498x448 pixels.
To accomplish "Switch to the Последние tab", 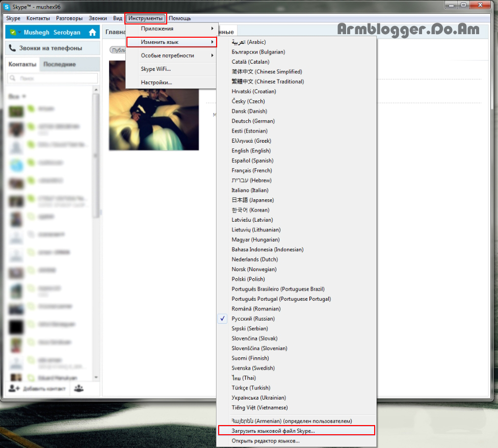I will point(60,64).
